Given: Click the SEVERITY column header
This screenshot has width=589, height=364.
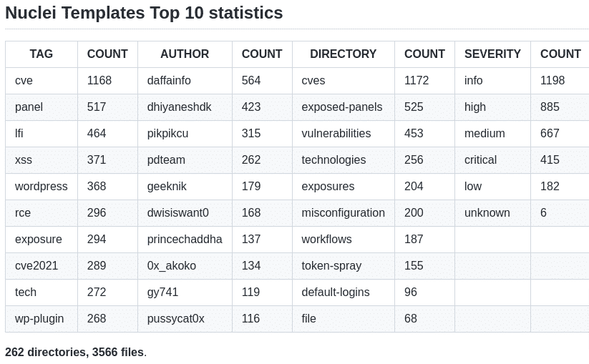Looking at the screenshot, I should coord(492,54).
